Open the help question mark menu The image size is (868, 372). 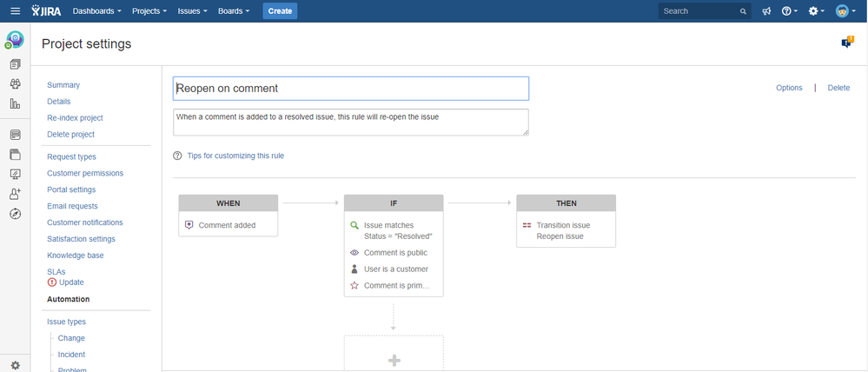coord(790,11)
